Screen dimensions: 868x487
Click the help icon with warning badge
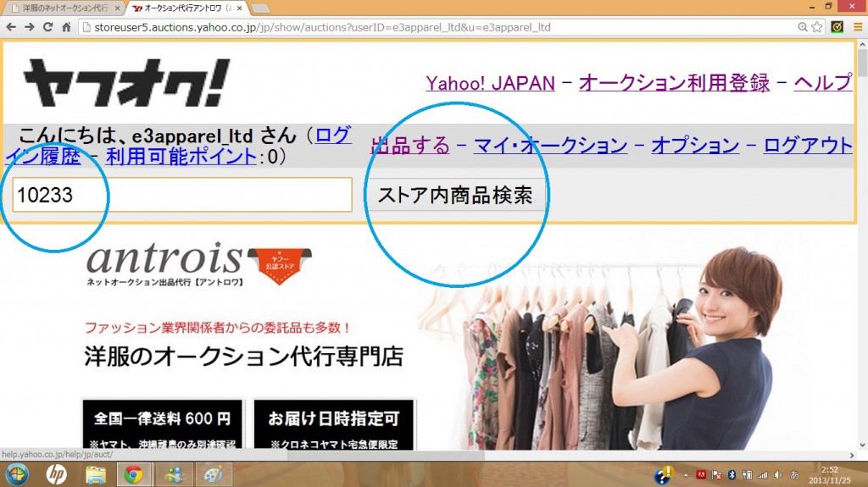pyautogui.click(x=664, y=475)
